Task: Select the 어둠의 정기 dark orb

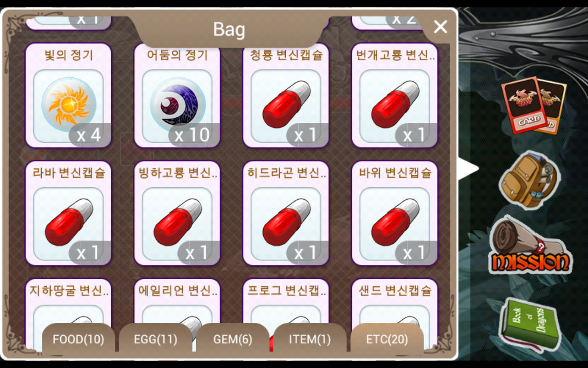Action: point(177,96)
